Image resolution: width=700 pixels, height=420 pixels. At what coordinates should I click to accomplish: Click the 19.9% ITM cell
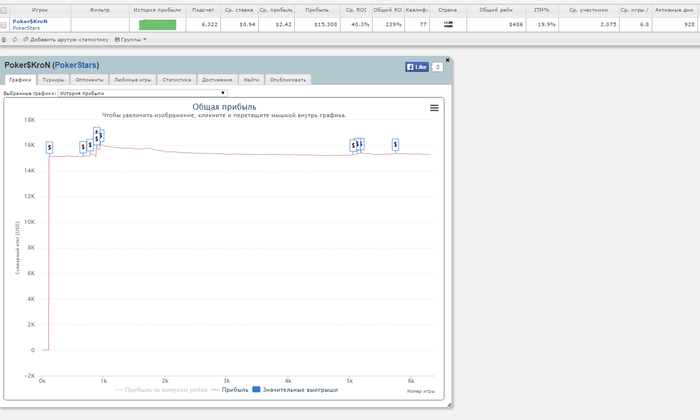coord(542,25)
